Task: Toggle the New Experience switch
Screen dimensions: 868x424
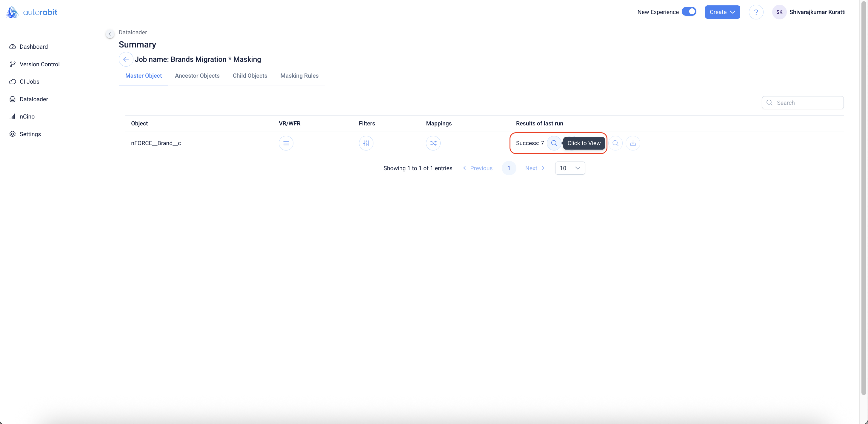Action: click(x=689, y=12)
